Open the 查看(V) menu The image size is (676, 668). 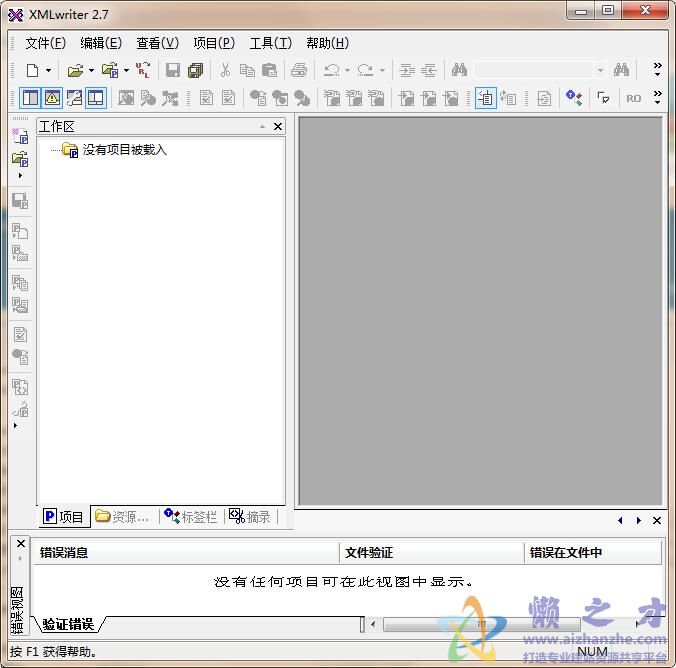tap(157, 43)
